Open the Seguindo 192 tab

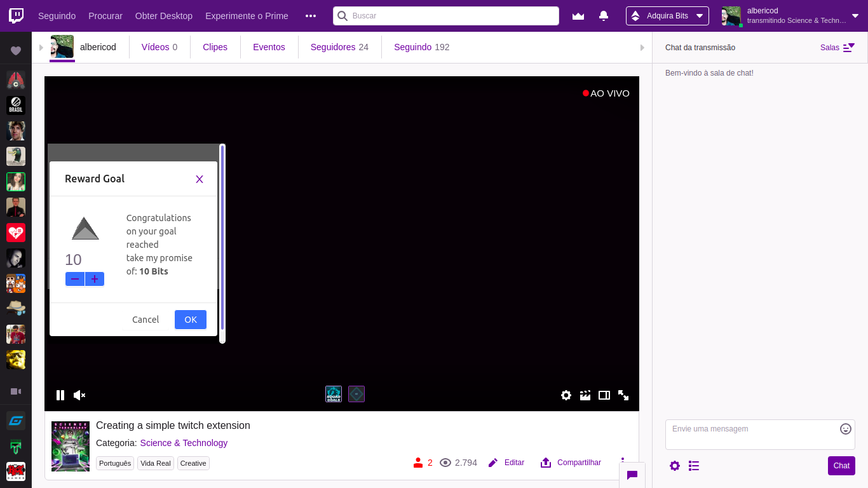pyautogui.click(x=422, y=47)
